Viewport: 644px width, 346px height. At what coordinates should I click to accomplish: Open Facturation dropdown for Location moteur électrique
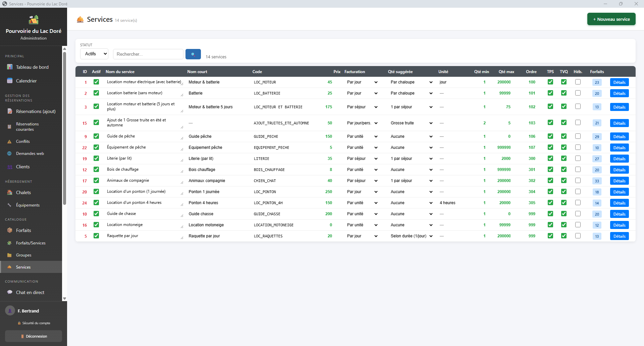(362, 82)
